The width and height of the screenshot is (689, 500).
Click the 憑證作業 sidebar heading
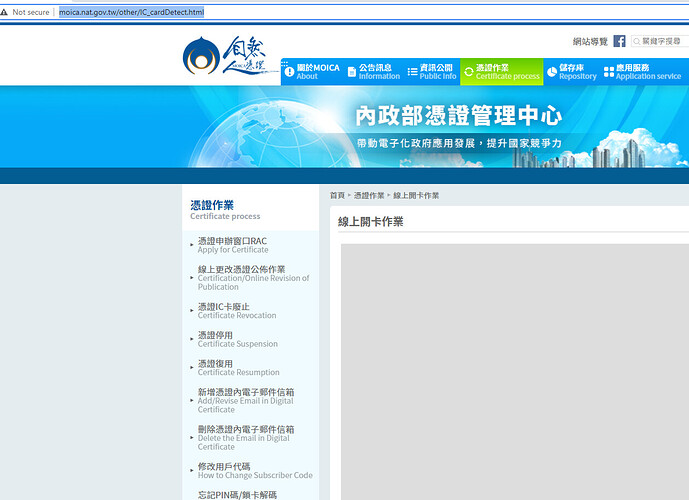coord(212,205)
